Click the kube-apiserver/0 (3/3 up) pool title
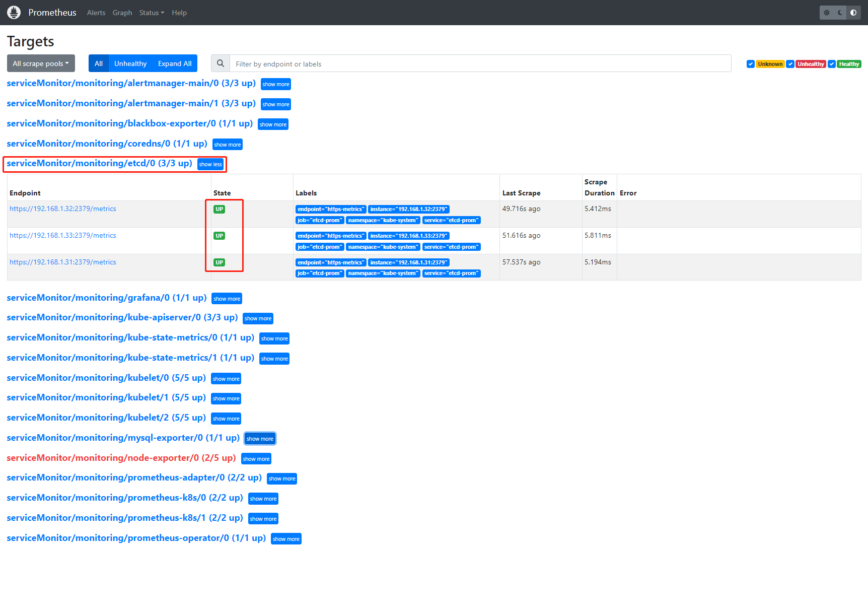The height and width of the screenshot is (616, 868). 122,317
